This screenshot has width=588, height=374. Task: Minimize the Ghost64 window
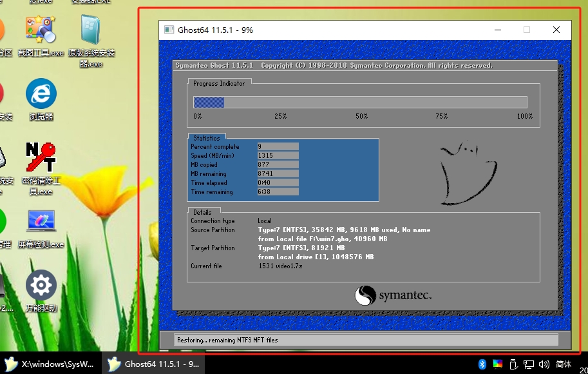tap(498, 30)
